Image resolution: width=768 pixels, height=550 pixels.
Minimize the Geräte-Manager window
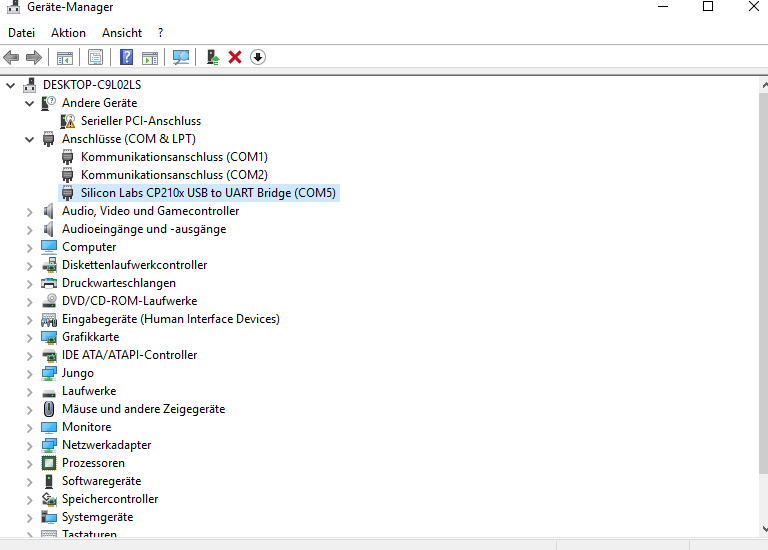pyautogui.click(x=663, y=7)
